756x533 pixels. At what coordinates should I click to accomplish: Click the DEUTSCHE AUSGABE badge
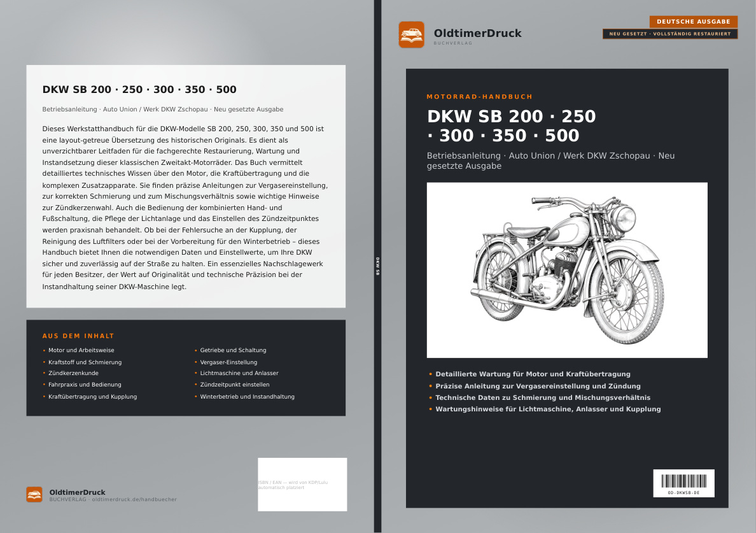pos(694,22)
